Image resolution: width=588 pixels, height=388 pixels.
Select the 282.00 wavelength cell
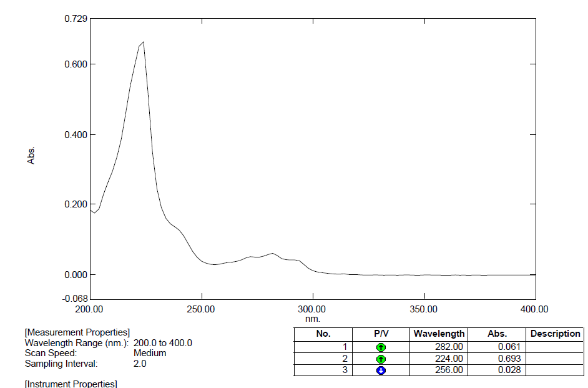[x=449, y=347]
